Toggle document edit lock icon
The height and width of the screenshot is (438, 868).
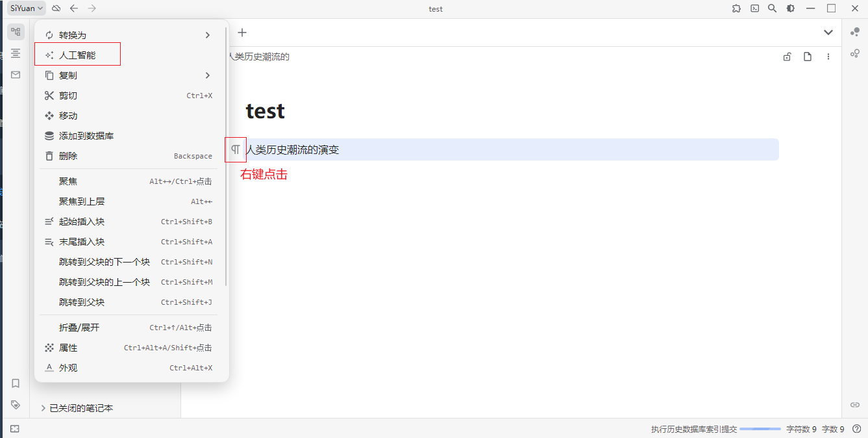tap(787, 57)
